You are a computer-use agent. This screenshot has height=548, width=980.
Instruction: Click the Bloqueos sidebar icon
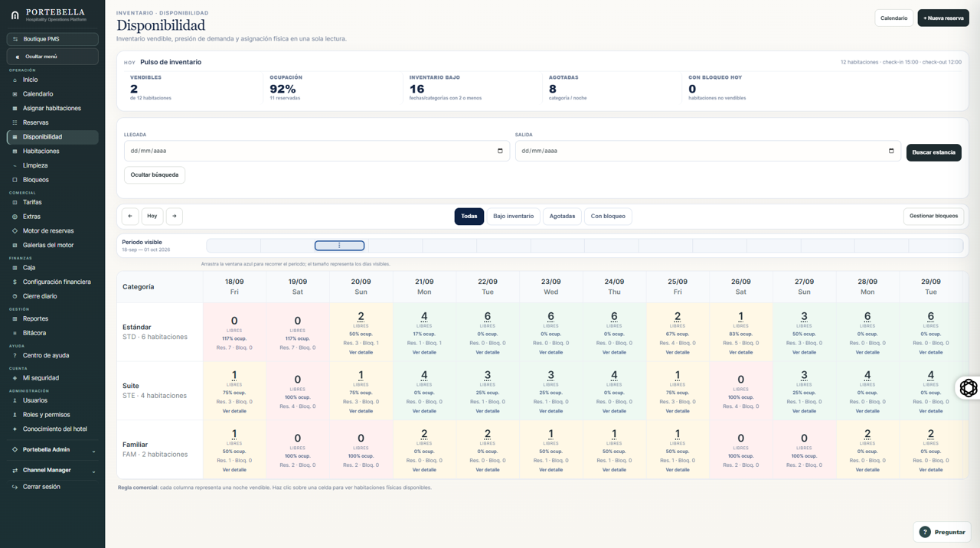[x=15, y=180]
